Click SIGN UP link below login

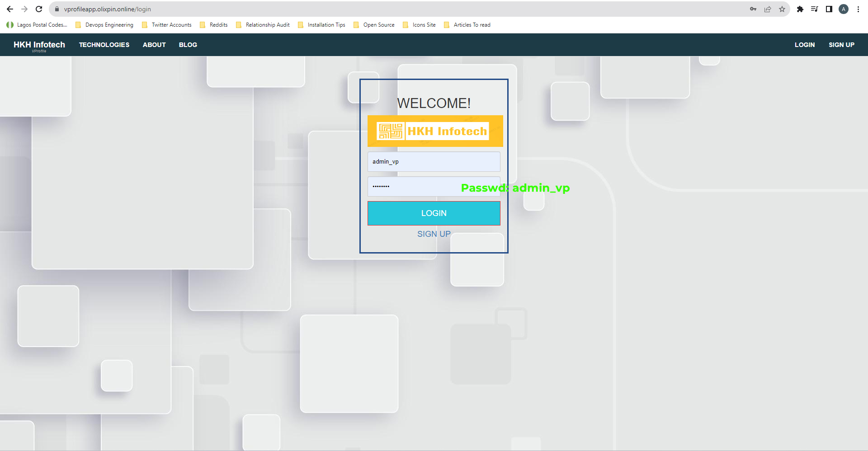(434, 234)
